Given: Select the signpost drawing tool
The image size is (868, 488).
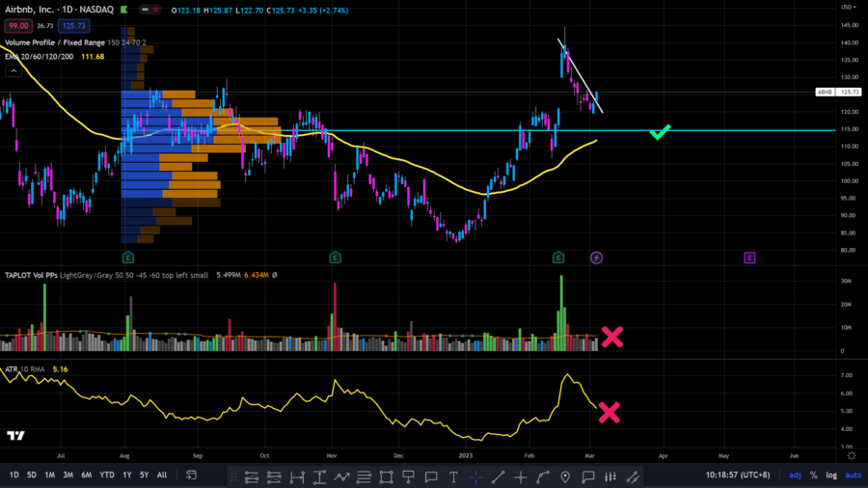Looking at the screenshot, I should (x=409, y=477).
